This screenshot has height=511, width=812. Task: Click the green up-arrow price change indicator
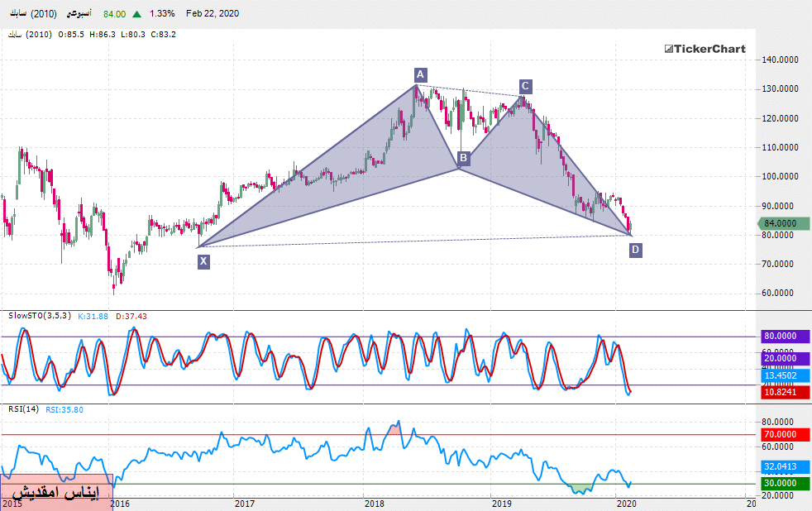136,14
